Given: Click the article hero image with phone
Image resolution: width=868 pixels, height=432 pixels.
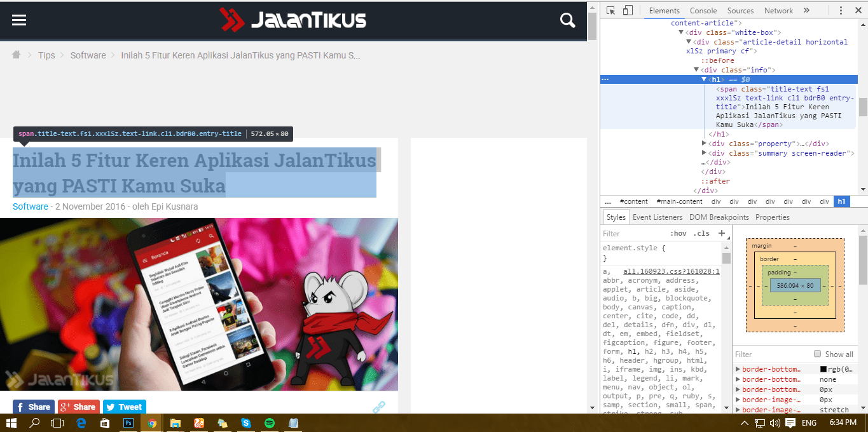Looking at the screenshot, I should coord(199,304).
